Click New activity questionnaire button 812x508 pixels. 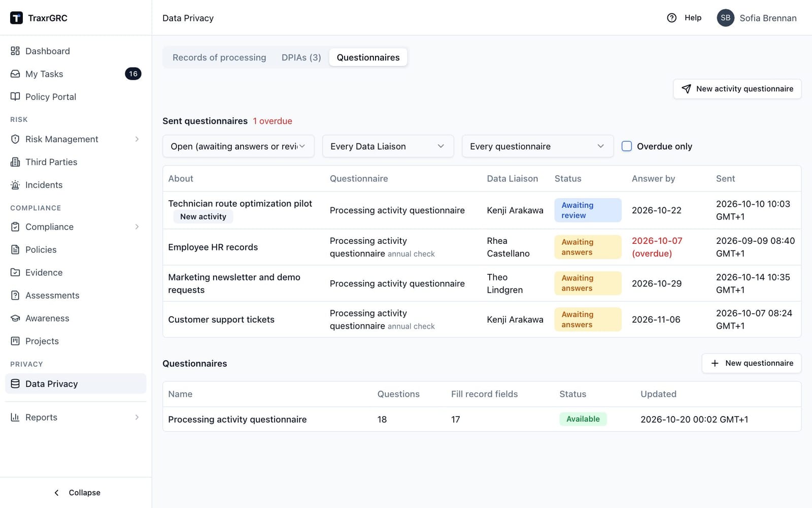tap(737, 89)
